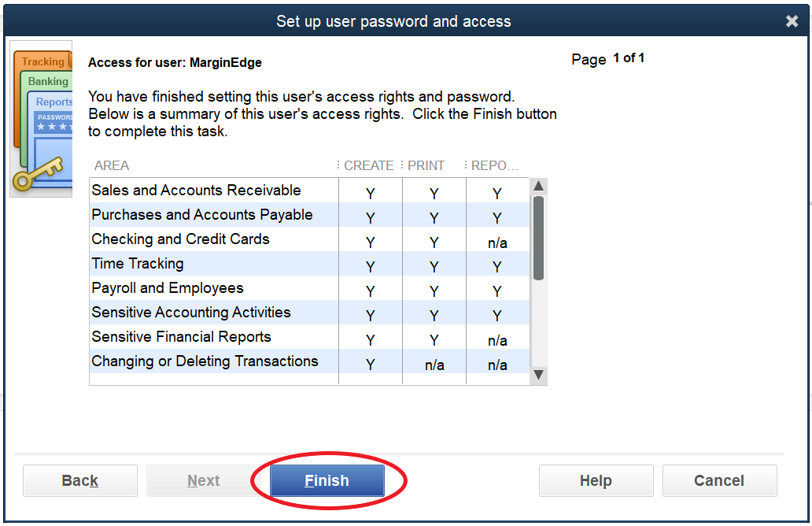Select the Payroll and Employees row
Image resolution: width=812 pixels, height=526 pixels.
168,288
